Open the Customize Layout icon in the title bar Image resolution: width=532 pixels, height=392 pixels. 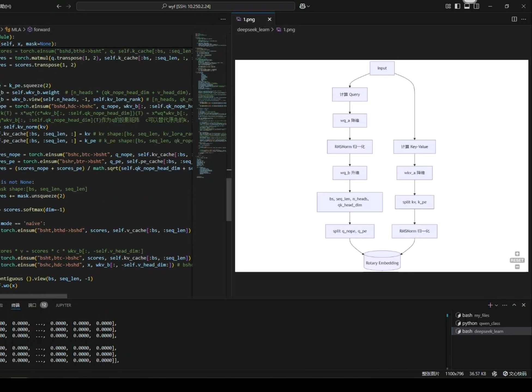pyautogui.click(x=448, y=6)
